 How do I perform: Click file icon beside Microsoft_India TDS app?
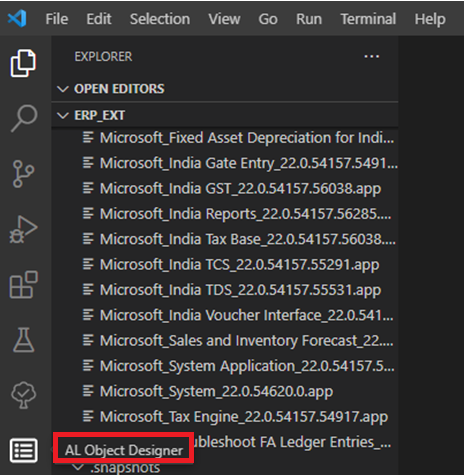point(88,289)
